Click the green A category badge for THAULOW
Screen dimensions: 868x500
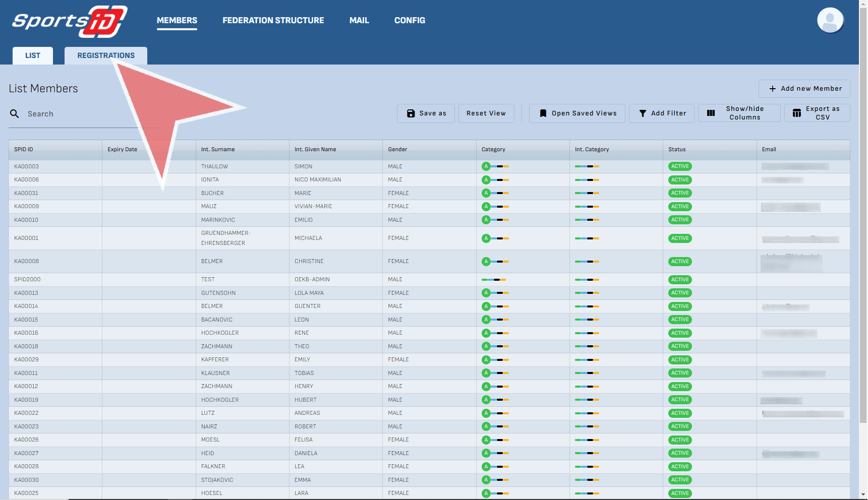point(486,166)
